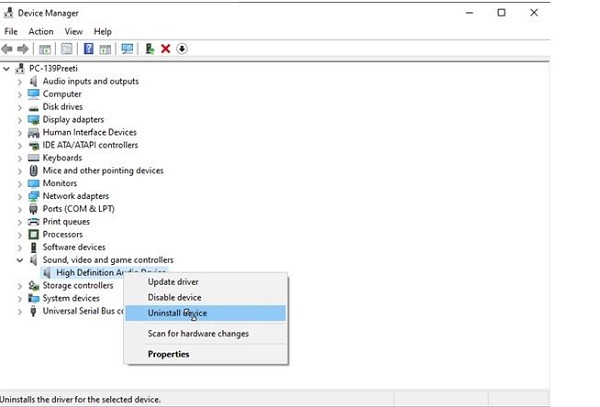Select the Print queues label

click(x=66, y=222)
